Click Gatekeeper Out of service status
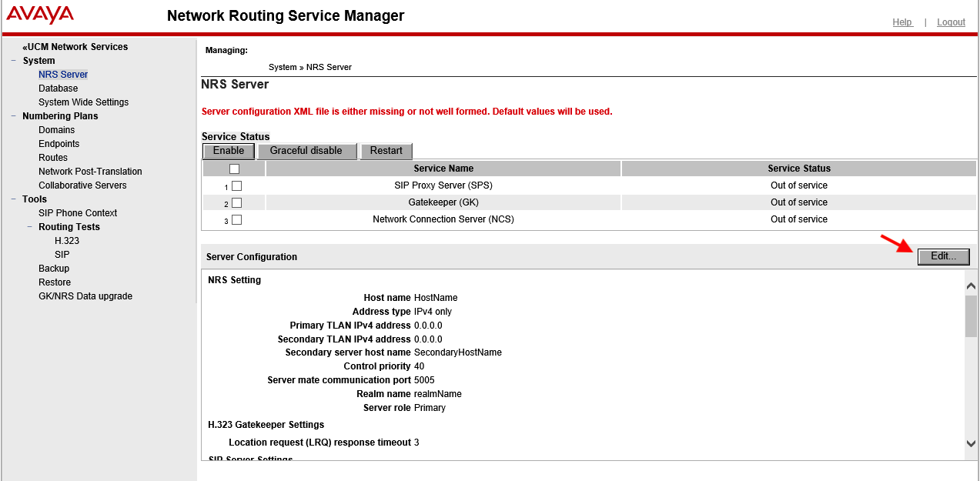Viewport: 980px width, 481px height. tap(799, 202)
